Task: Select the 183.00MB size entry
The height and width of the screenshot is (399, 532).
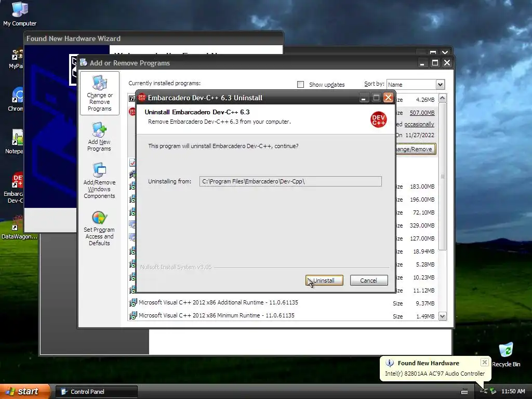Action: pos(422,187)
